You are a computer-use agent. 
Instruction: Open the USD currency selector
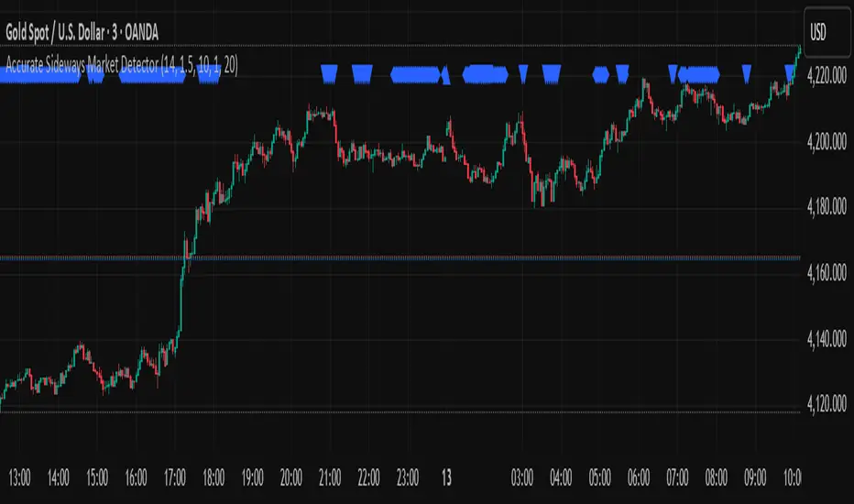coord(827,32)
